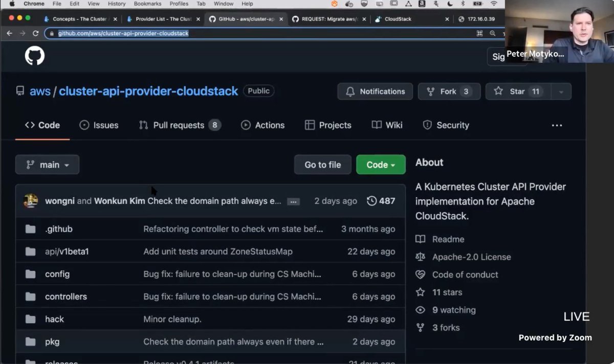The image size is (614, 364).
Task: Open the Projects tab
Action: click(x=328, y=125)
